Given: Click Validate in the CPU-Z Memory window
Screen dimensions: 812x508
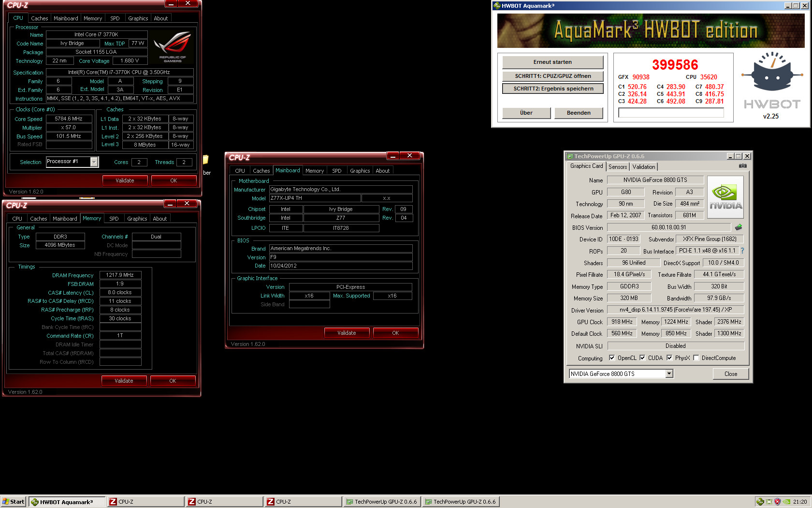Looking at the screenshot, I should 124,381.
